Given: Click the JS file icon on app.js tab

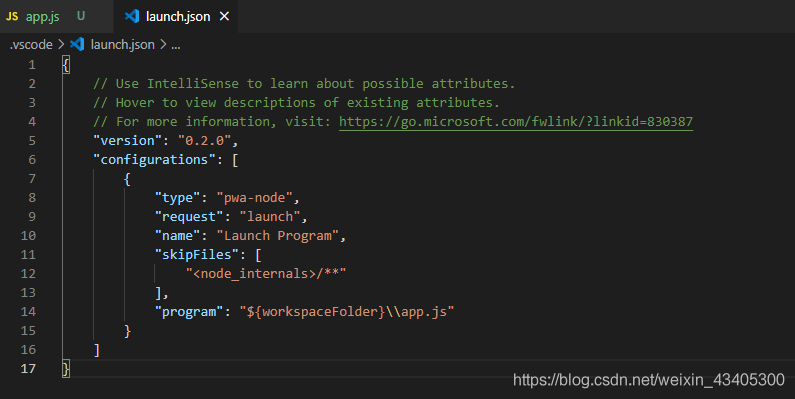Looking at the screenshot, I should [12, 17].
